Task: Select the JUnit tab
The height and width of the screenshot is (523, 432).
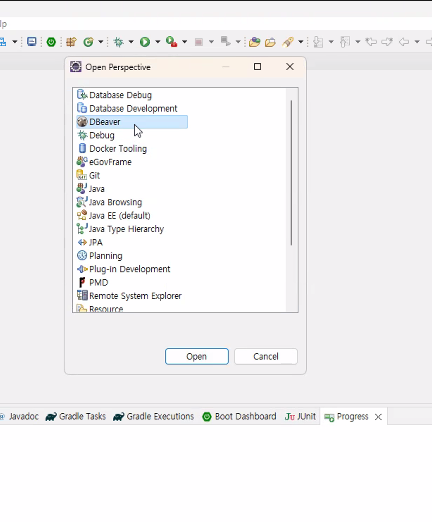Action: pyautogui.click(x=300, y=417)
